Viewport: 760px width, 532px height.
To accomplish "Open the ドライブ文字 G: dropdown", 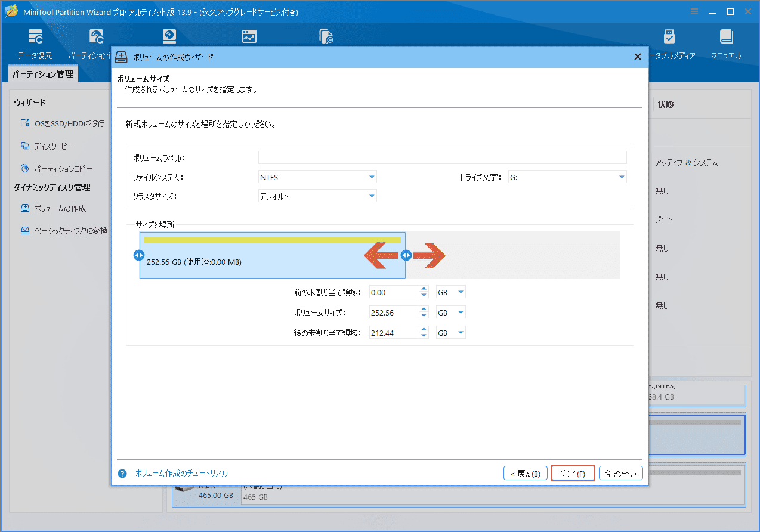I will click(x=567, y=177).
